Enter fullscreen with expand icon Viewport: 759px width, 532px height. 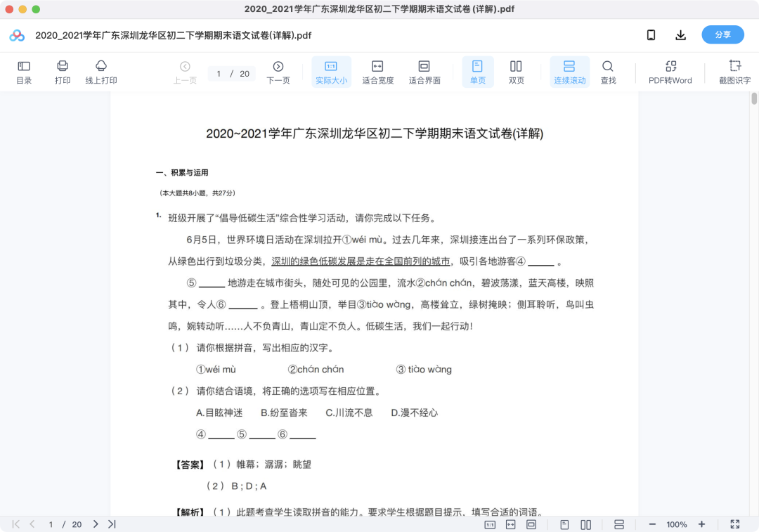pyautogui.click(x=735, y=524)
